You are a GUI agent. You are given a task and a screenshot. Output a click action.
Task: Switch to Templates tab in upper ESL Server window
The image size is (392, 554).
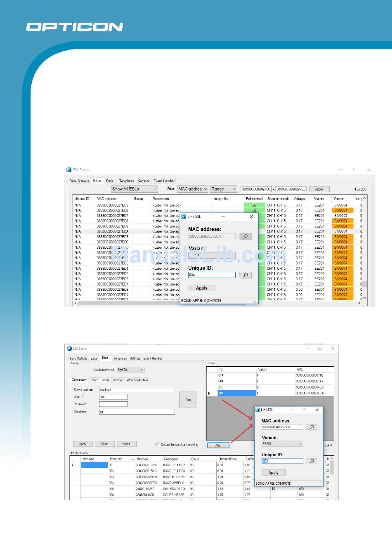pos(127,181)
